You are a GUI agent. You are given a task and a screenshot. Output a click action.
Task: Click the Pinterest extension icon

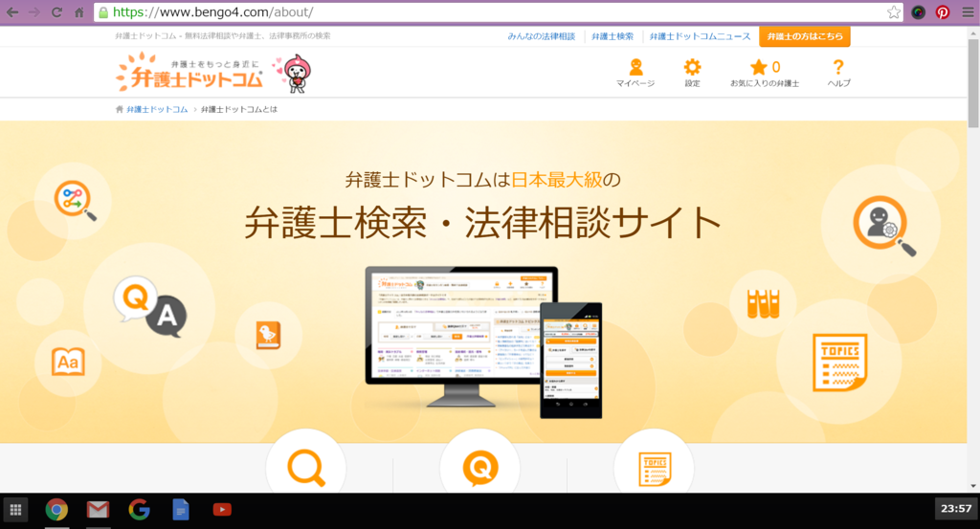[943, 11]
